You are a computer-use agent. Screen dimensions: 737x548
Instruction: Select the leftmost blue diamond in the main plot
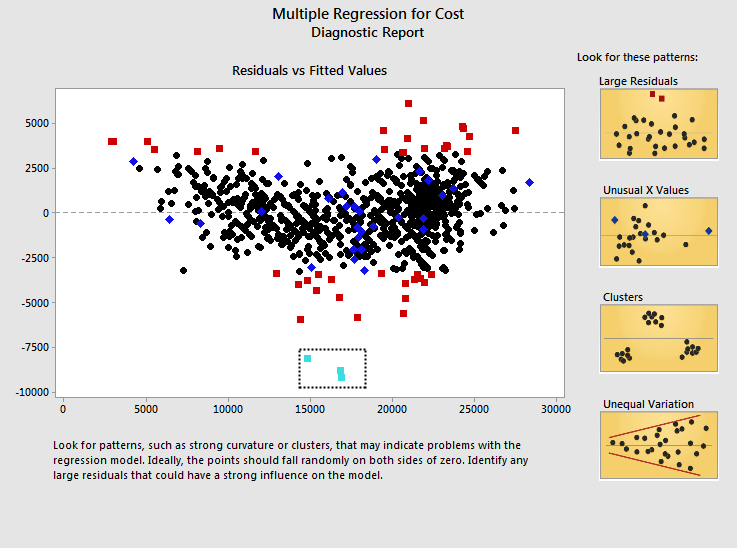click(x=133, y=161)
